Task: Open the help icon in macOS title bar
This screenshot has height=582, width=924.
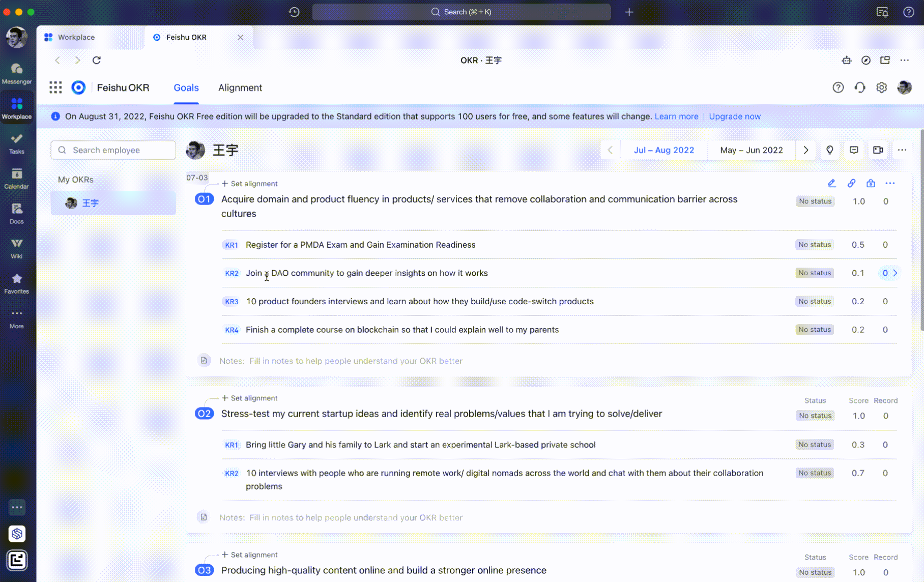Action: [908, 12]
